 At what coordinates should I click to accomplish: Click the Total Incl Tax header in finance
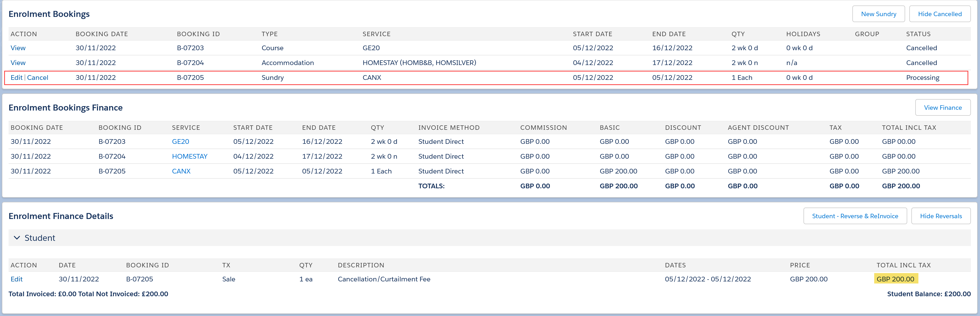pos(909,127)
